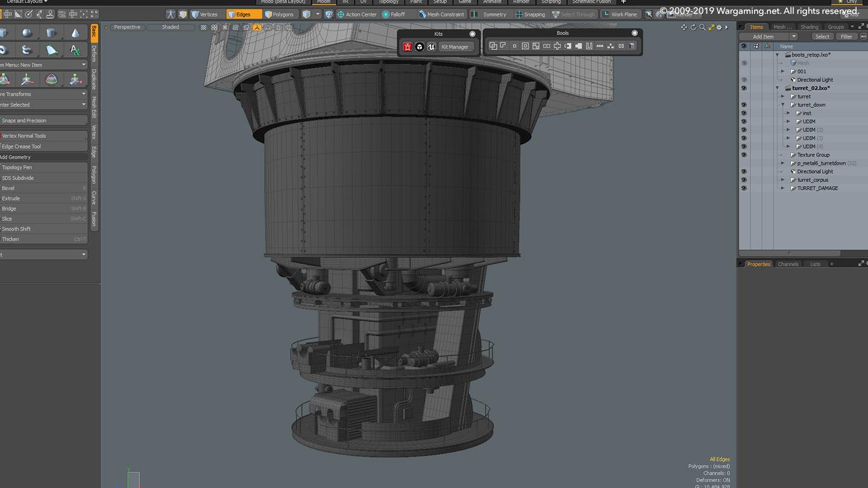Click the viewport zoom magnifier icon

click(x=702, y=28)
